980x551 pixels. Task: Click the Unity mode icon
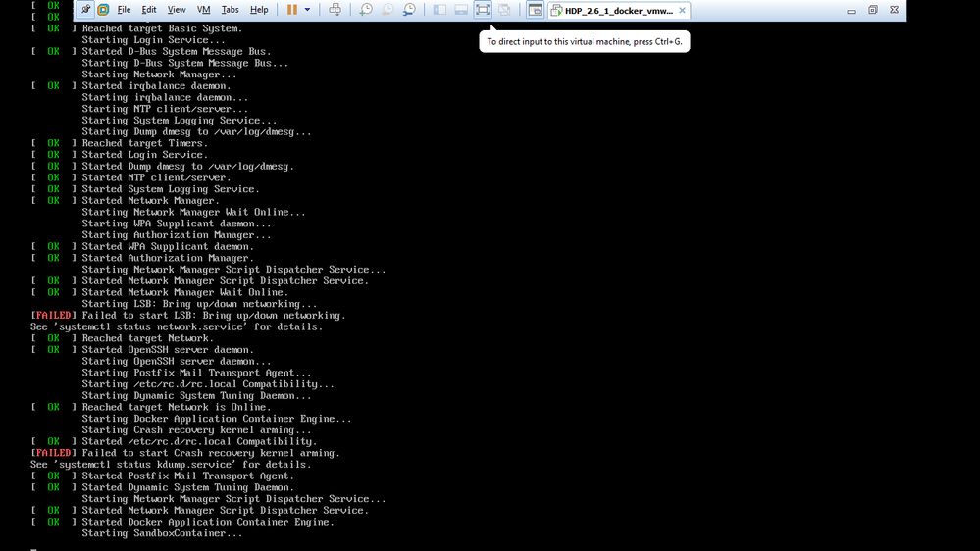click(x=504, y=10)
